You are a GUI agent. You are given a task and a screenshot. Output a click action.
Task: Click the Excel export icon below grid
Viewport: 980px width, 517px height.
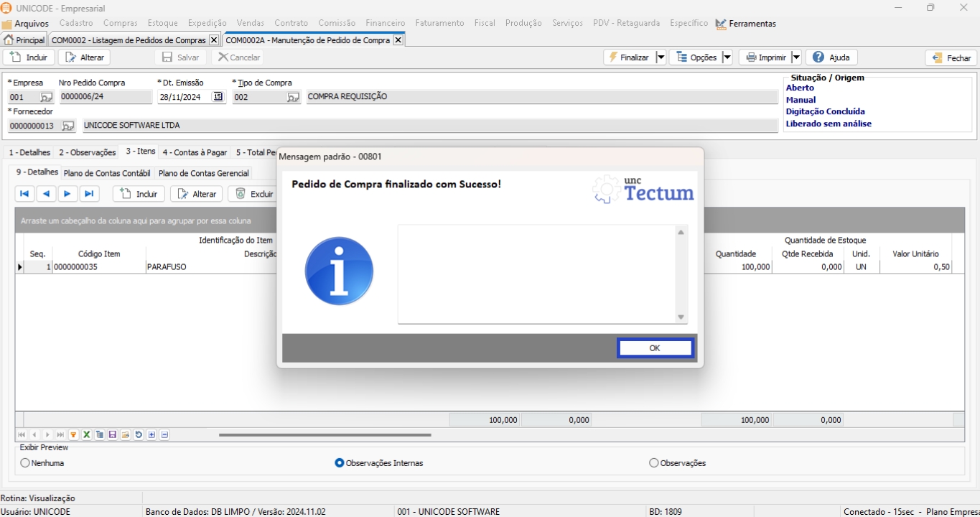pyautogui.click(x=86, y=435)
